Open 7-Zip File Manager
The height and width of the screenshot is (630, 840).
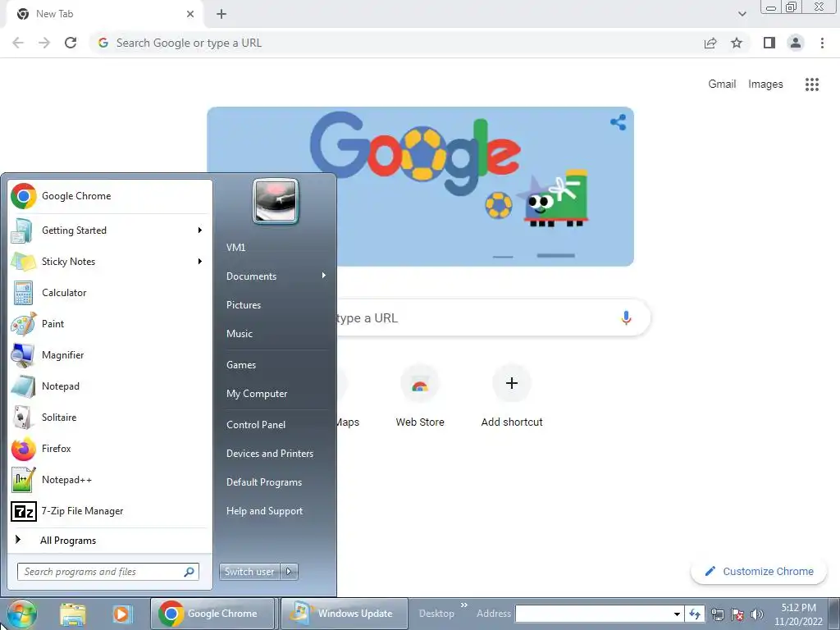[110, 511]
